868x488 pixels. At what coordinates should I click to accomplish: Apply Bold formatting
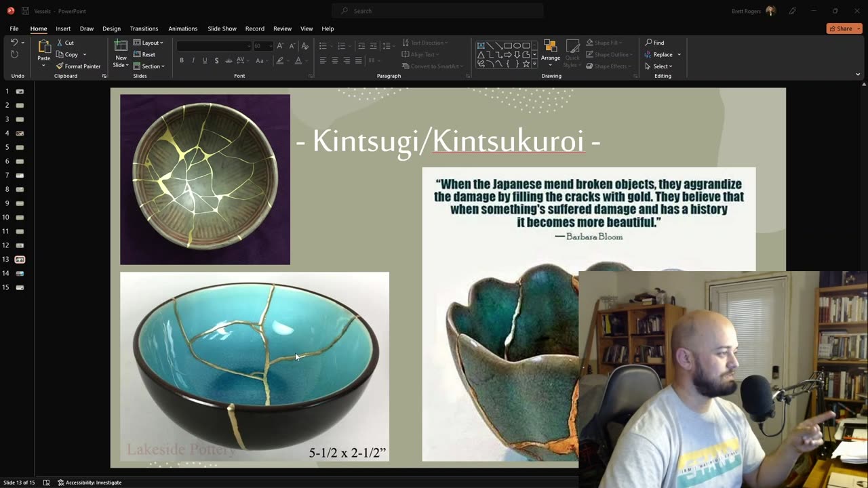coord(182,60)
